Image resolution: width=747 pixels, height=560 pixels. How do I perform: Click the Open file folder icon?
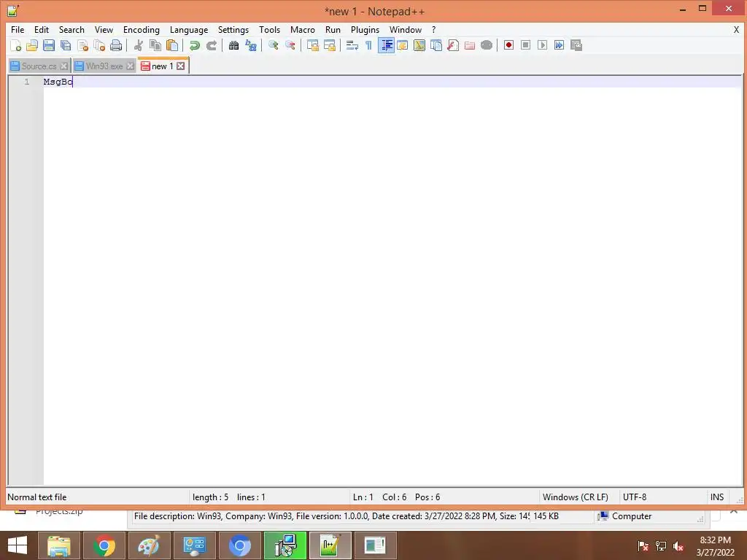point(32,45)
